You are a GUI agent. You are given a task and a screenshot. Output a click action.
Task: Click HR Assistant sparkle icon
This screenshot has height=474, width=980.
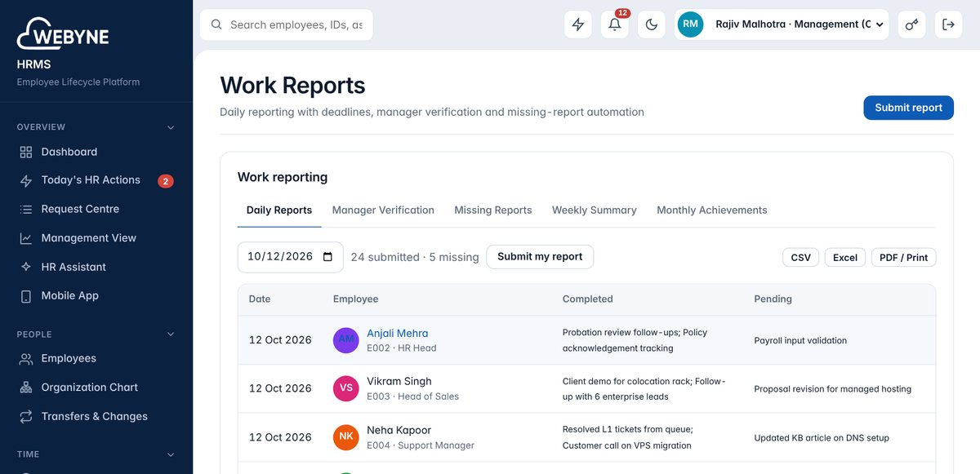(x=26, y=268)
